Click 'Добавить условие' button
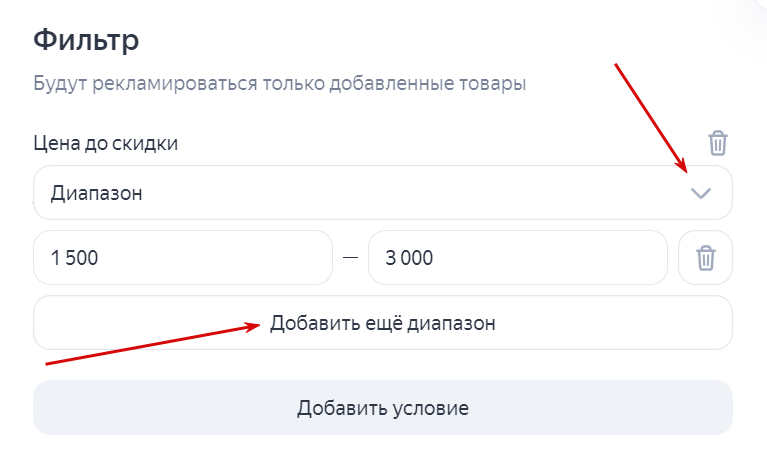The width and height of the screenshot is (767, 465). click(383, 408)
